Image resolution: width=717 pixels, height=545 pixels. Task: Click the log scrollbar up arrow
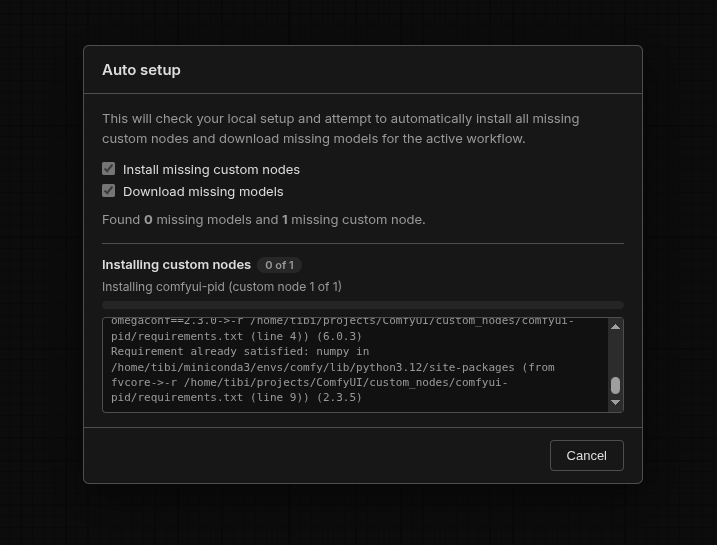pyautogui.click(x=615, y=326)
